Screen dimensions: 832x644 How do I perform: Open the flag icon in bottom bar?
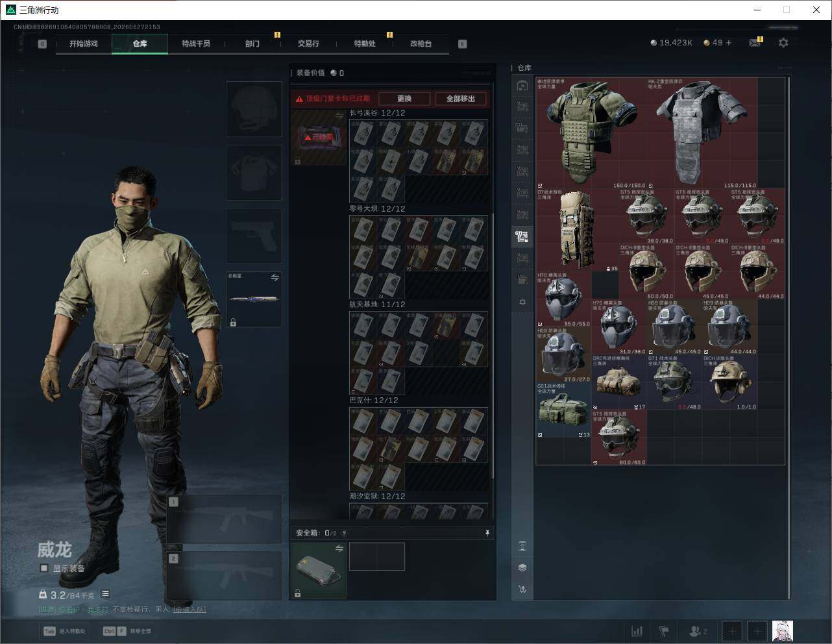click(664, 631)
